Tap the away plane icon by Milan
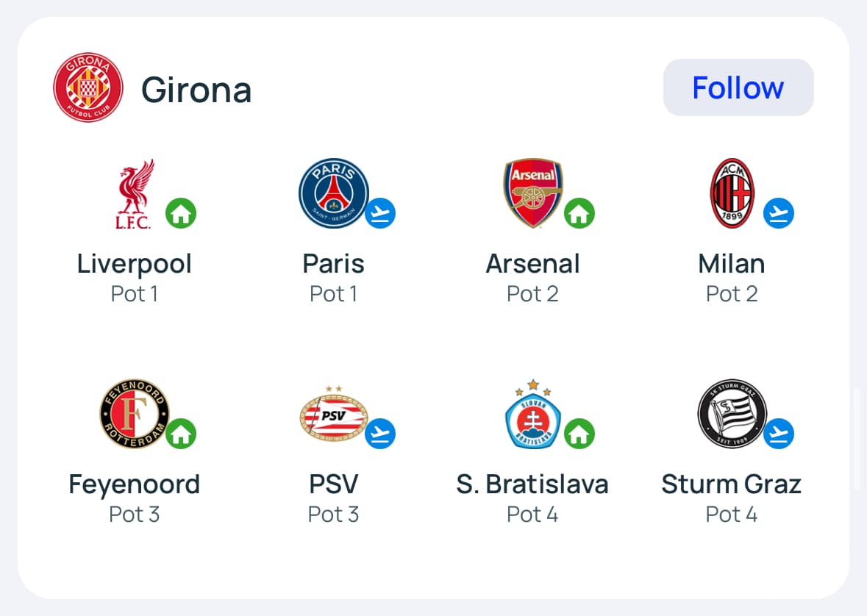The image size is (867, 616). pyautogui.click(x=779, y=214)
